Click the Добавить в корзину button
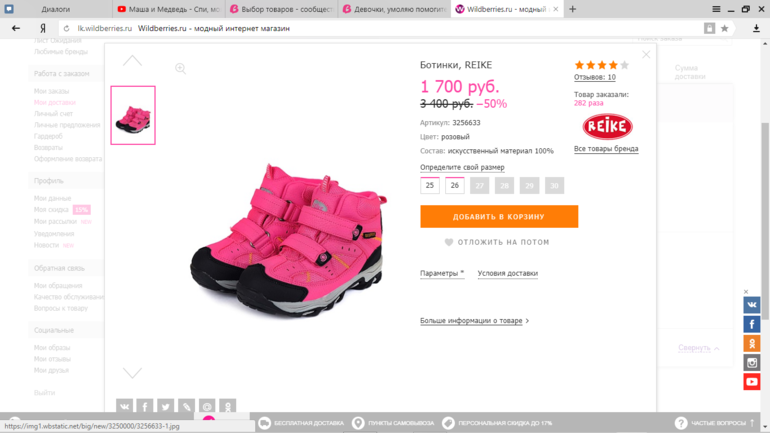 point(499,216)
